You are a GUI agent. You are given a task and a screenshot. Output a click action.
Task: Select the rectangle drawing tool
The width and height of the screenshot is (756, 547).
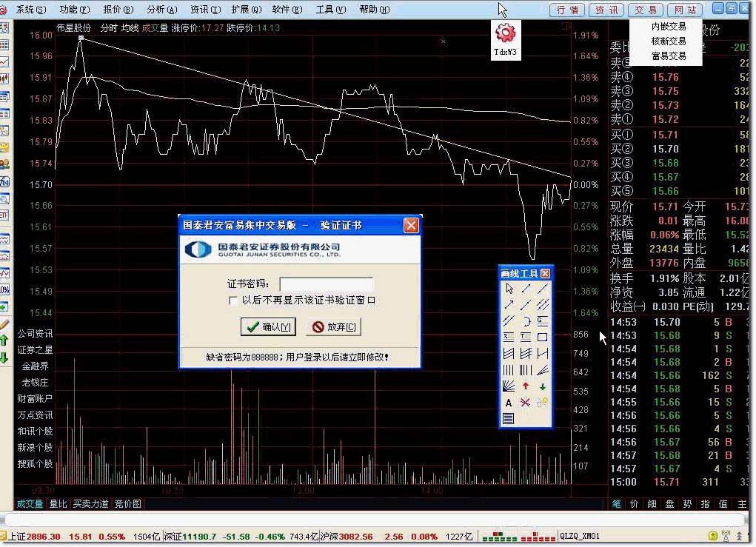point(543,337)
